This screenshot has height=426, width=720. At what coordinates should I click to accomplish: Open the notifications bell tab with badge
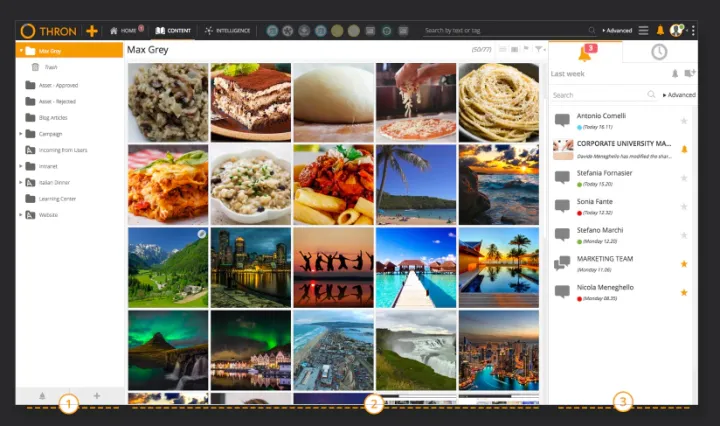[x=585, y=52]
